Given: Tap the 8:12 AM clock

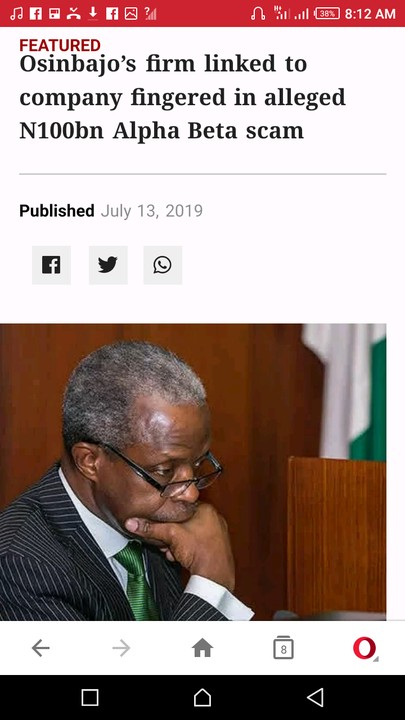Looking at the screenshot, I should point(370,14).
